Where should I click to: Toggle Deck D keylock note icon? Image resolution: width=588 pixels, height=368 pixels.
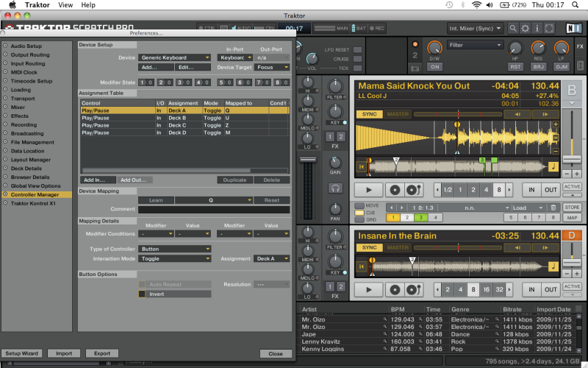pos(553,266)
